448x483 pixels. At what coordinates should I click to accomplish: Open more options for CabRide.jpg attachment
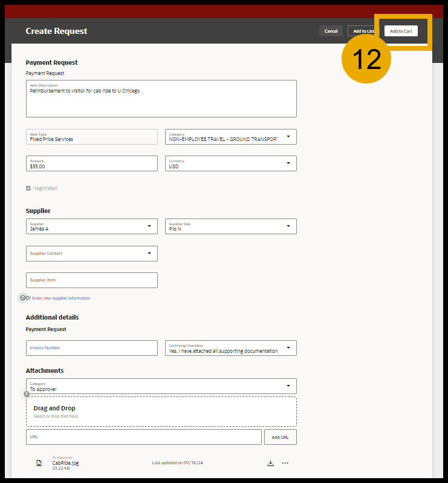click(285, 463)
